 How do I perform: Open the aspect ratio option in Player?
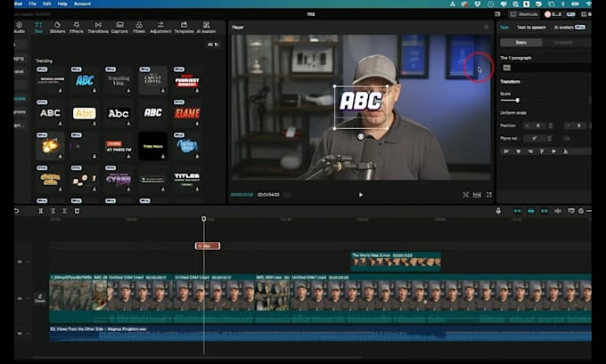478,195
